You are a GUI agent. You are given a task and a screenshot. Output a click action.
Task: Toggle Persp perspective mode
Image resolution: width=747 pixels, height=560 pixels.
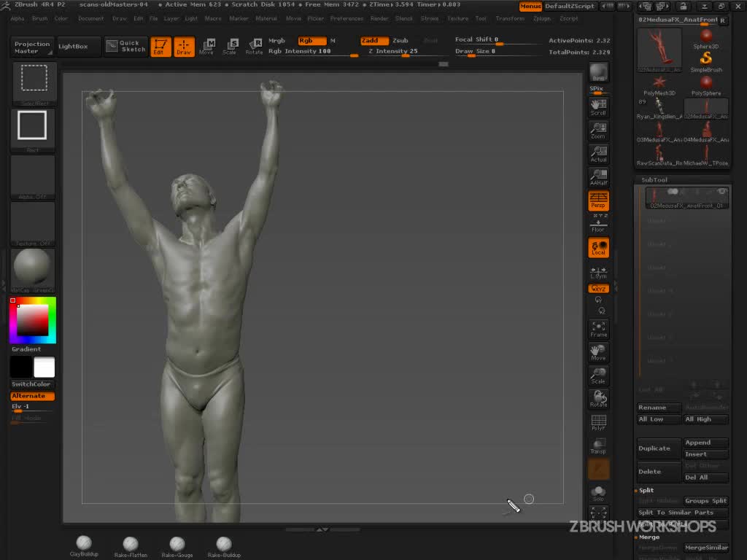tap(598, 201)
